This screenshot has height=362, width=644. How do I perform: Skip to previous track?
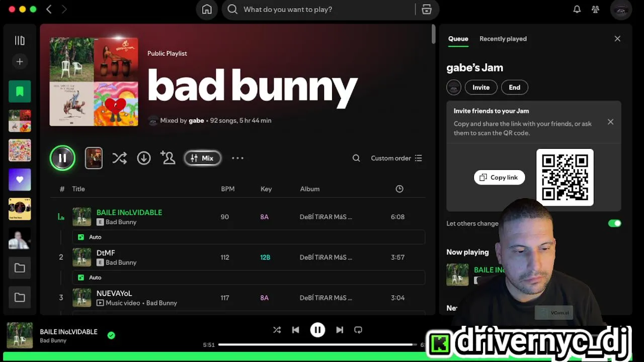[296, 330]
